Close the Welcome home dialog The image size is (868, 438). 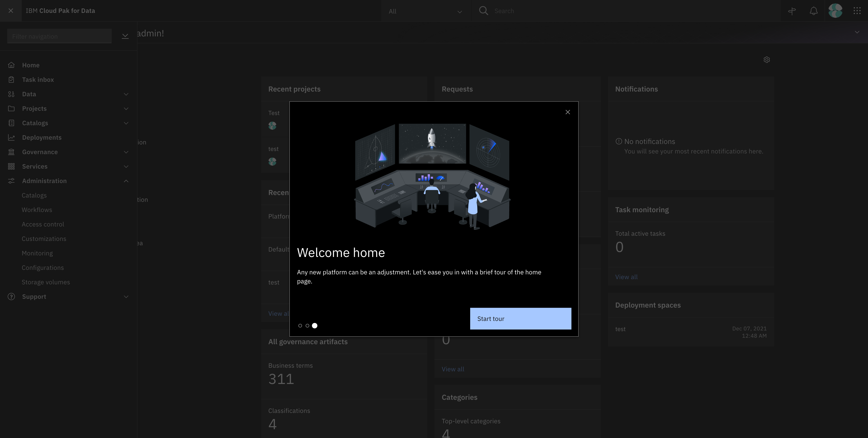tap(567, 112)
